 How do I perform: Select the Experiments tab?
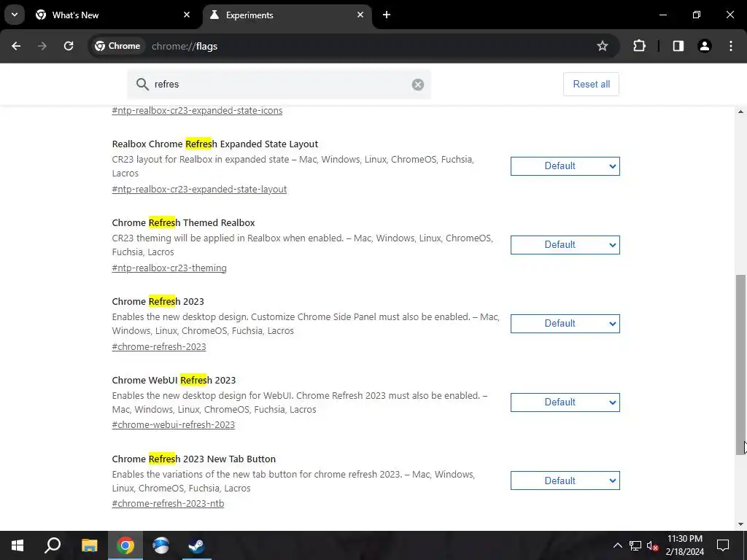[x=287, y=15]
